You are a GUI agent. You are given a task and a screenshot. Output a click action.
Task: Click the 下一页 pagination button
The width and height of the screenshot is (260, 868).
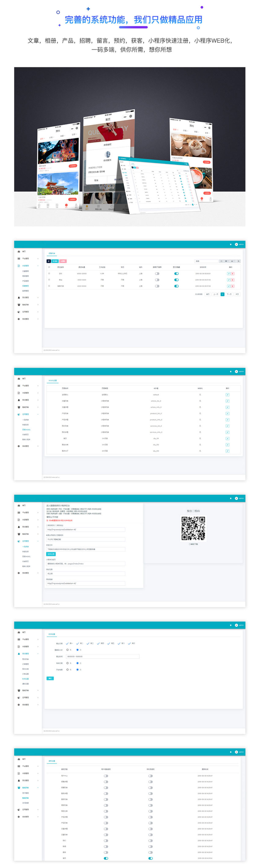pos(229,294)
